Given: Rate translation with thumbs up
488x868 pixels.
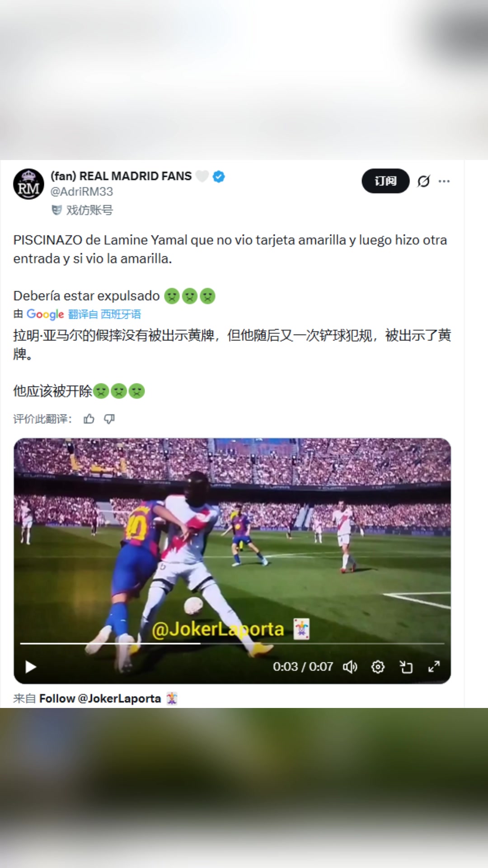Looking at the screenshot, I should pos(89,419).
